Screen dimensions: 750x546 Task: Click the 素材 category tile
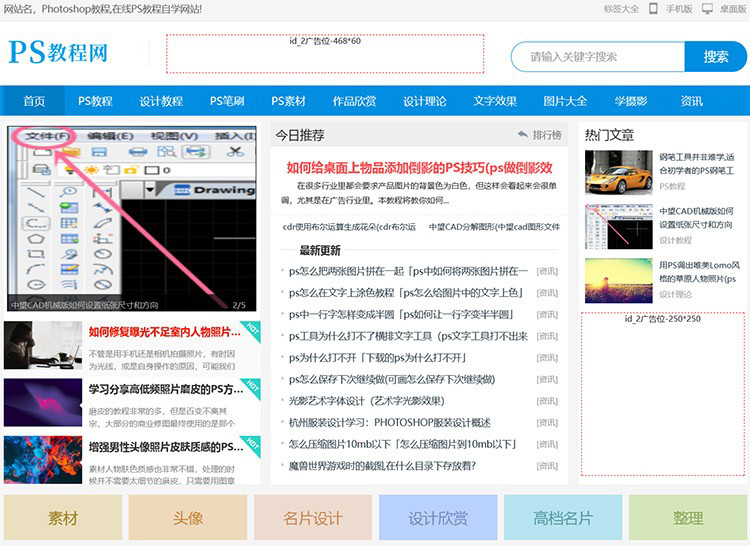pyautogui.click(x=63, y=517)
